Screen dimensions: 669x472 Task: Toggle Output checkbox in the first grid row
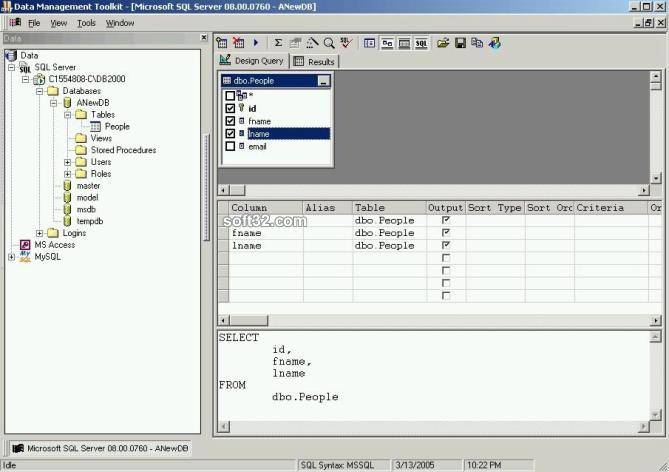pyautogui.click(x=446, y=220)
